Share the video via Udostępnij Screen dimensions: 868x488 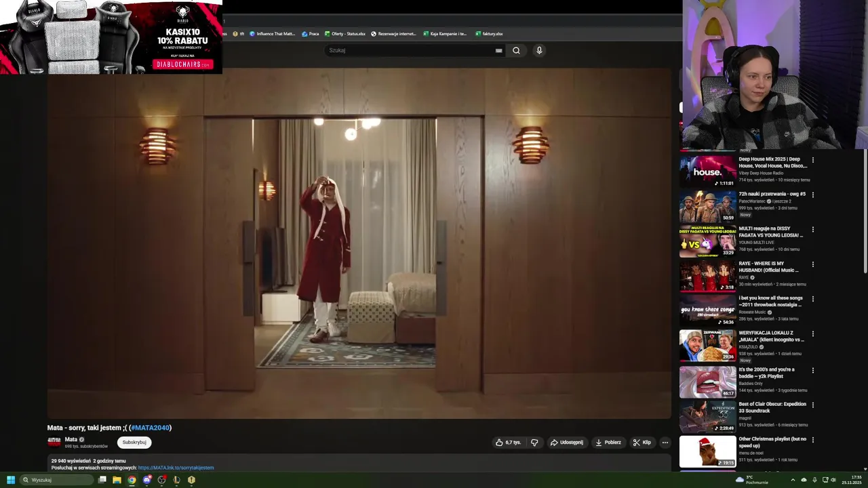(566, 443)
